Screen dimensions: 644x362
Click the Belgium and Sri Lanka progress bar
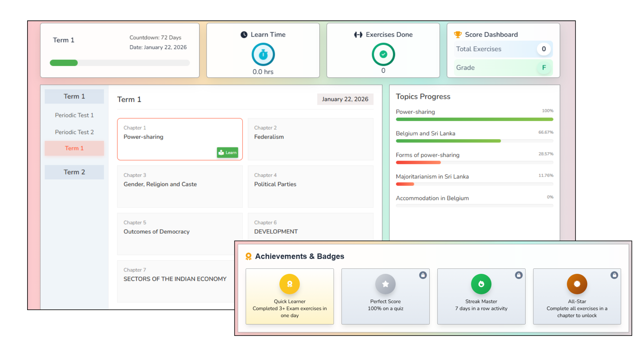click(x=474, y=141)
